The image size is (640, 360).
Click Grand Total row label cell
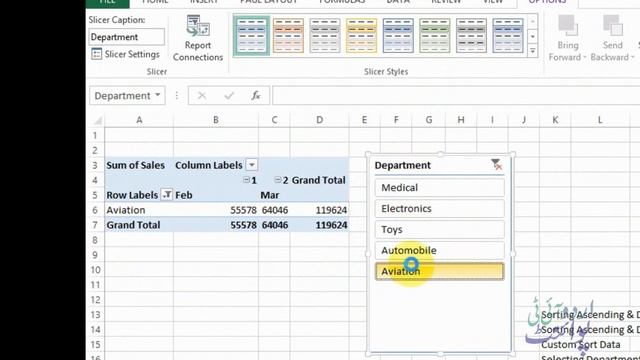click(x=139, y=225)
